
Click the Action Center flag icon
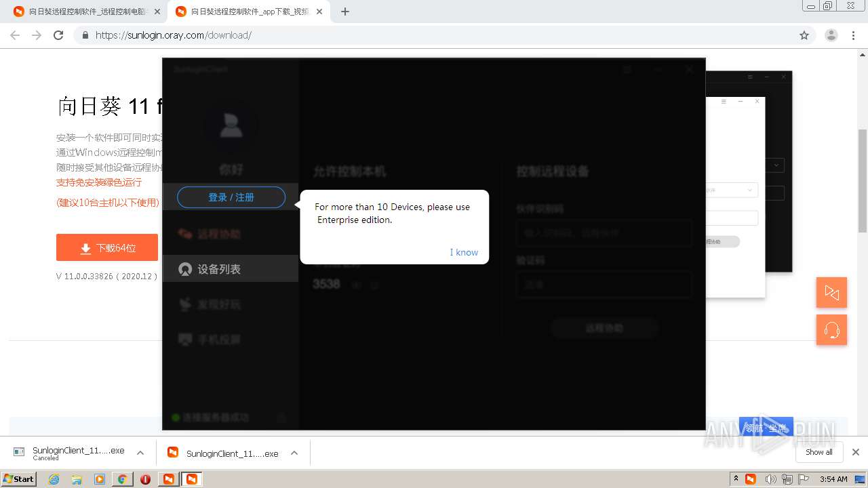coord(803,479)
